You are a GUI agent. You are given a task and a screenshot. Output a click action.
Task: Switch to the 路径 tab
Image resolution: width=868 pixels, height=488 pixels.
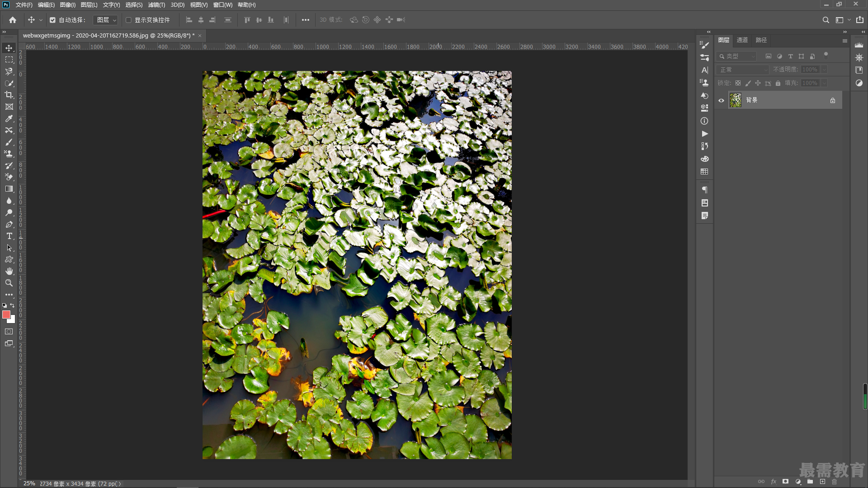point(761,40)
